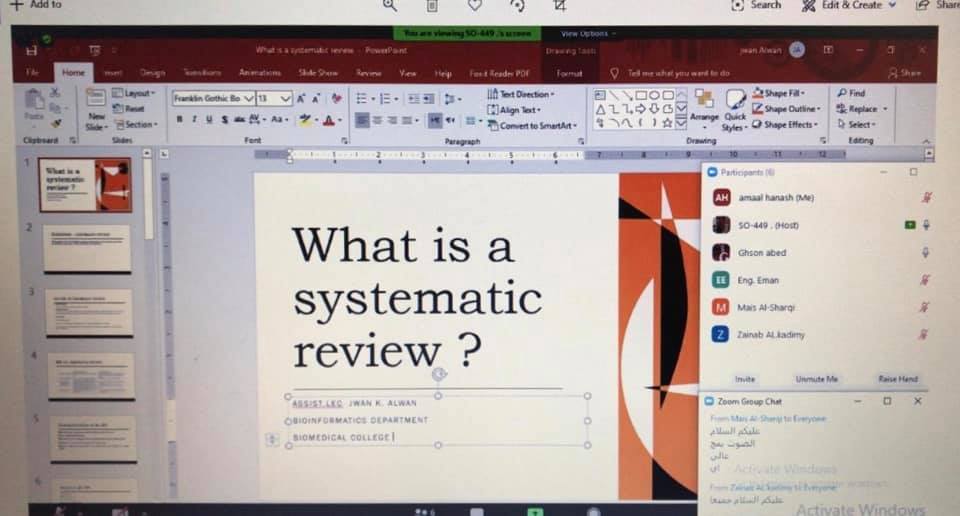Switch to the Transitions ribbon tab
This screenshot has height=516, width=960.
click(202, 73)
